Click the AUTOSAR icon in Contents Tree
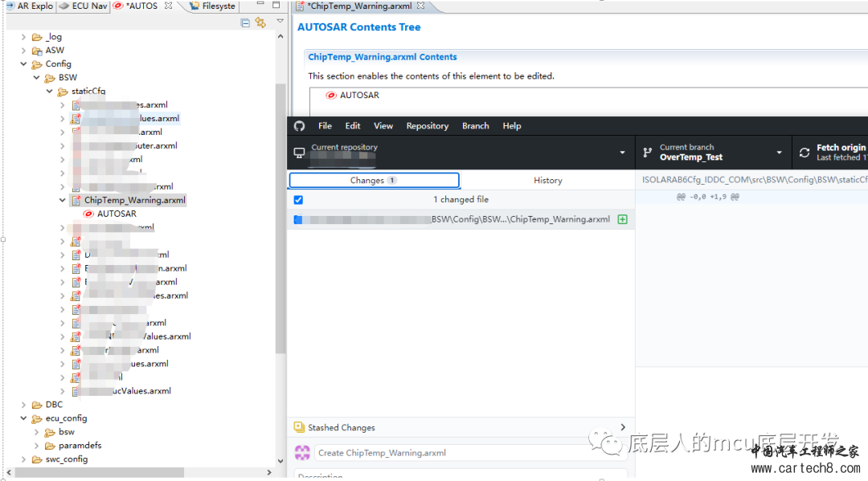This screenshot has width=868, height=481. tap(331, 95)
